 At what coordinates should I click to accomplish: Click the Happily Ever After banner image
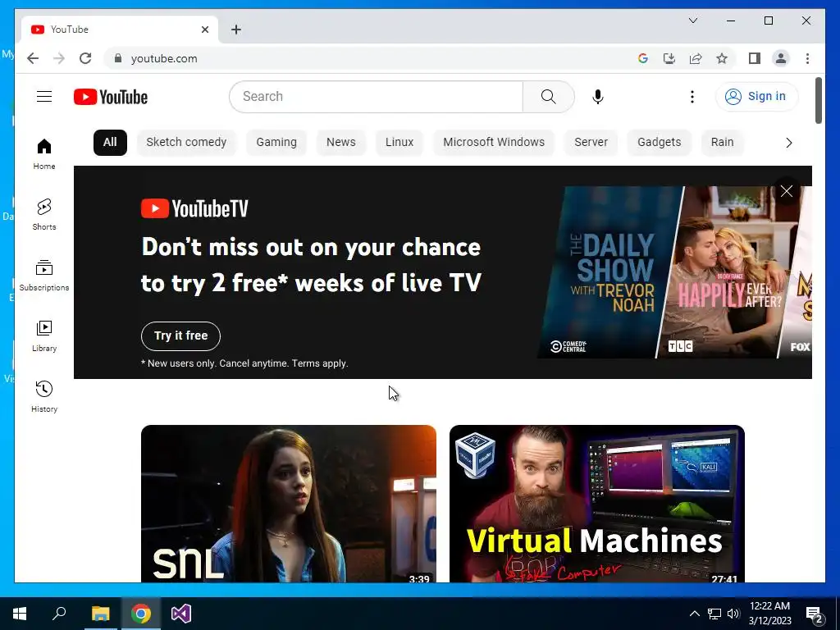(726, 272)
